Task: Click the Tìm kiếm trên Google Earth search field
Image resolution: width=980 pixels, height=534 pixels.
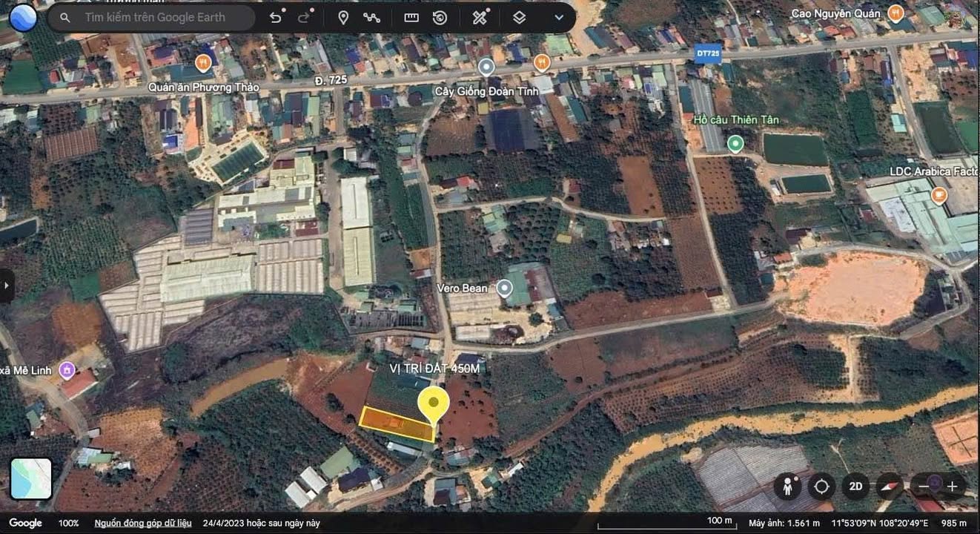Action: [x=148, y=16]
